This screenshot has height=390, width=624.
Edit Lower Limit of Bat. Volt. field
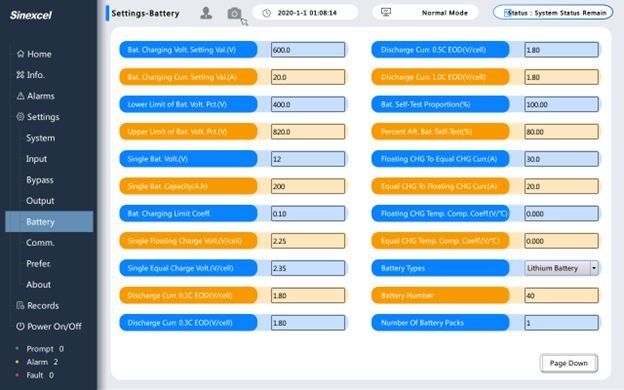pos(308,104)
